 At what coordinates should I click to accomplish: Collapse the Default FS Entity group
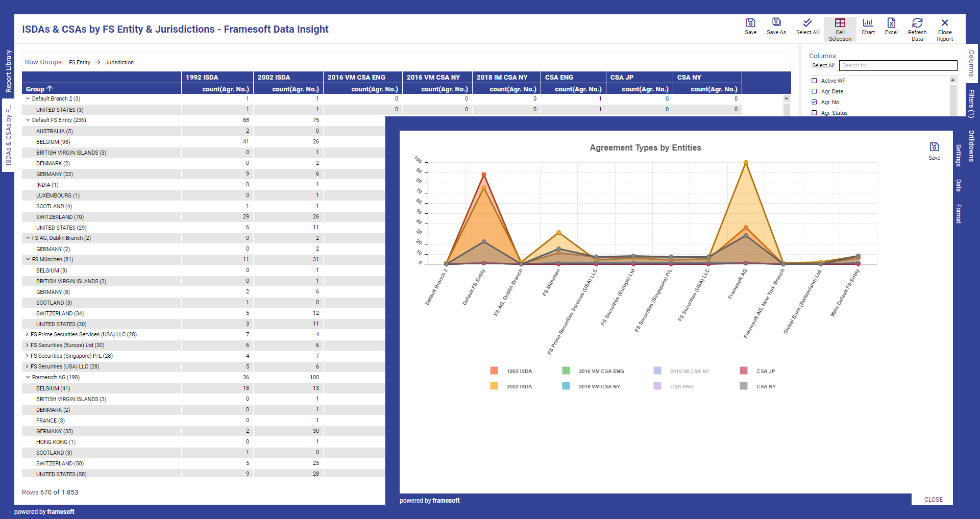pyautogui.click(x=28, y=120)
